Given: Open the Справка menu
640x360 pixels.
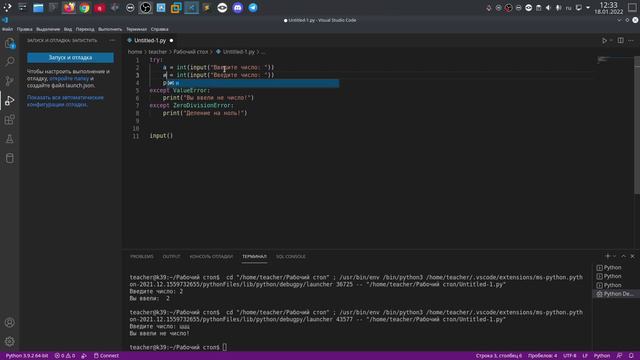Looking at the screenshot, I should click(160, 29).
